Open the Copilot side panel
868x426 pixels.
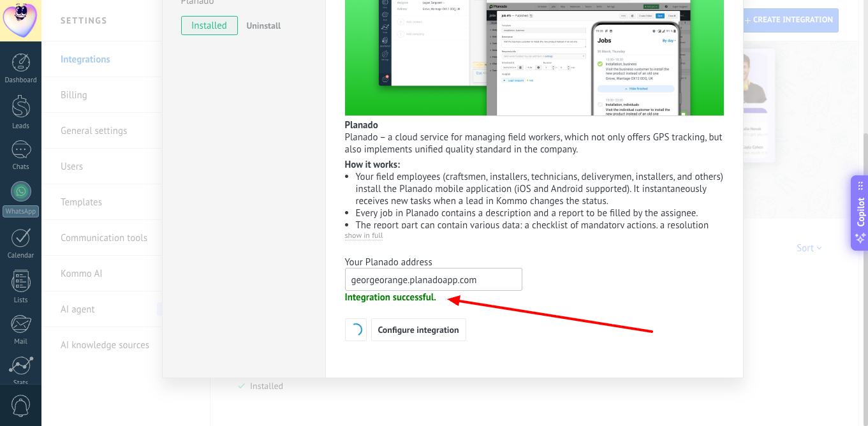pyautogui.click(x=860, y=213)
